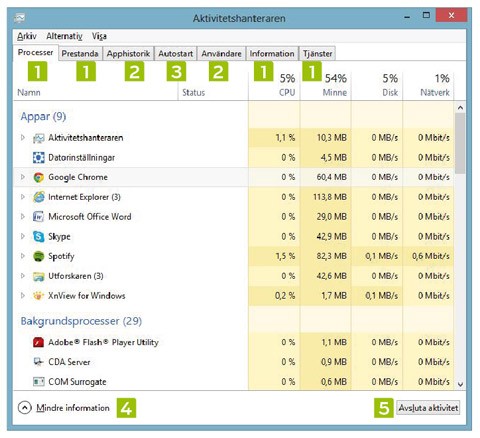Expand the Internet Explorer (3) group

tap(23, 197)
